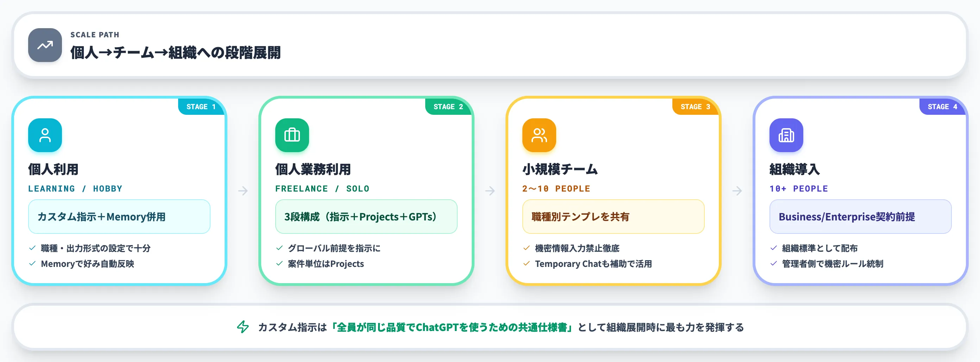Click the FREELANCE / SOLO subtitle
This screenshot has width=980, height=362.
tap(322, 189)
